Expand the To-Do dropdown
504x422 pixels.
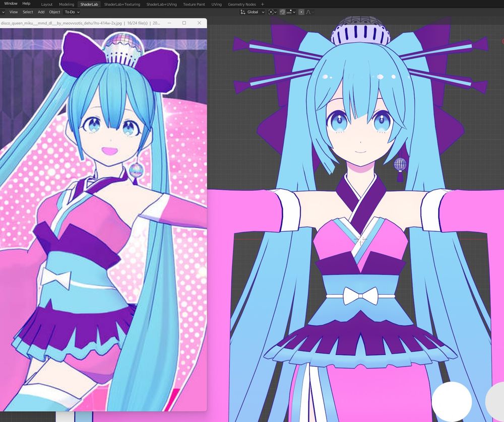tap(72, 12)
